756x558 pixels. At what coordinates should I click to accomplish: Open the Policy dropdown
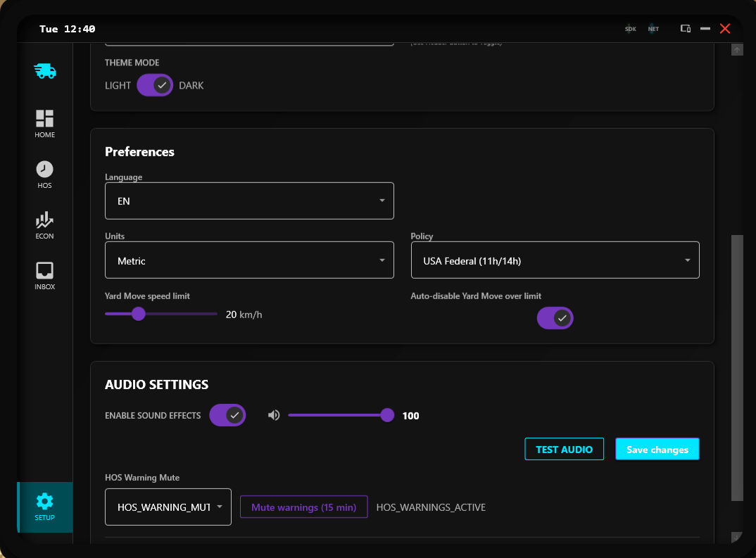(555, 260)
